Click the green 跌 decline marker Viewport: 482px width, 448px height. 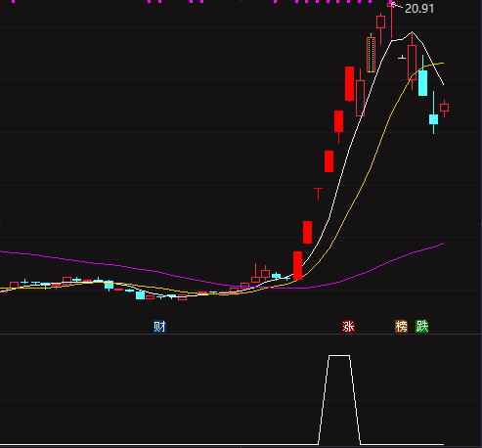(422, 326)
